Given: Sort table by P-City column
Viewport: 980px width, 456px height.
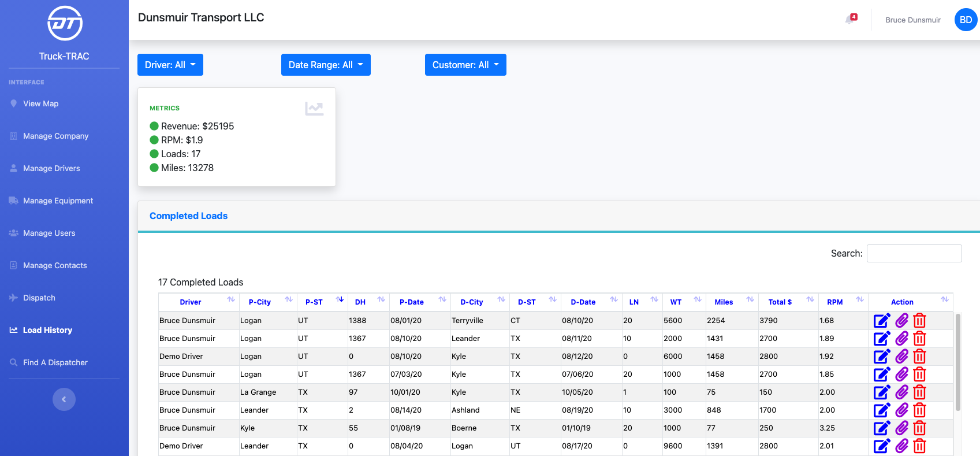Looking at the screenshot, I should (x=268, y=302).
